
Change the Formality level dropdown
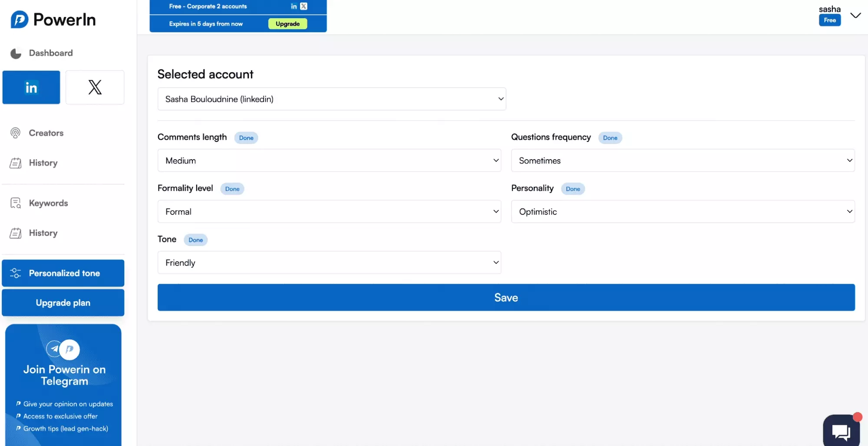[329, 212]
